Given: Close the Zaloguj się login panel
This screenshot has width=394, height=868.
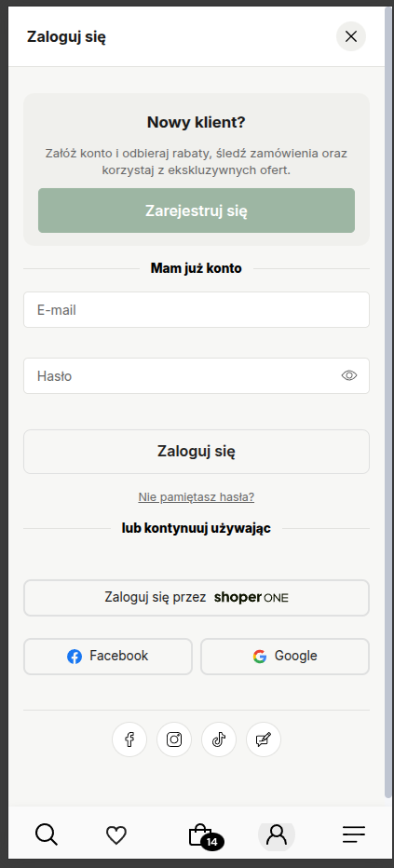Looking at the screenshot, I should click(x=351, y=36).
